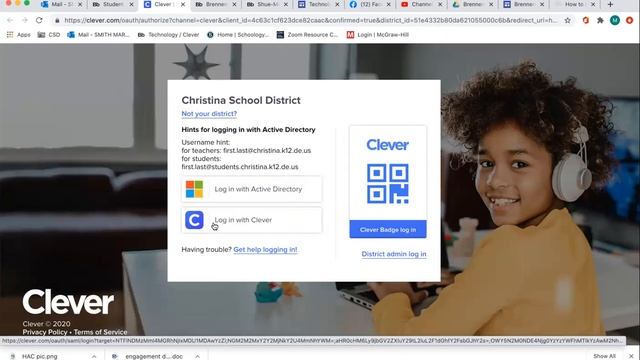
Task: Open Zoom Resource C... bookmark
Action: pyautogui.click(x=307, y=35)
